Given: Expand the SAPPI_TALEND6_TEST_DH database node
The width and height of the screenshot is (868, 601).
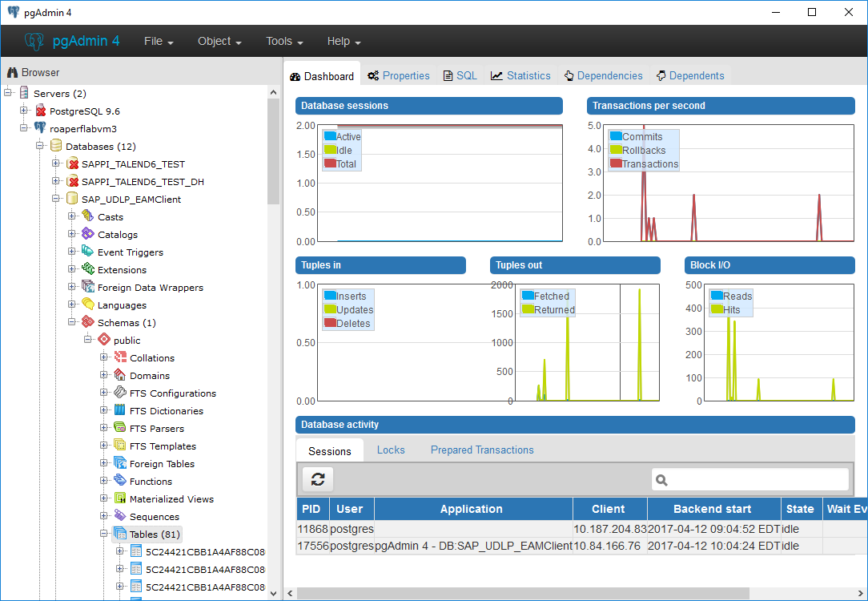Looking at the screenshot, I should [56, 180].
